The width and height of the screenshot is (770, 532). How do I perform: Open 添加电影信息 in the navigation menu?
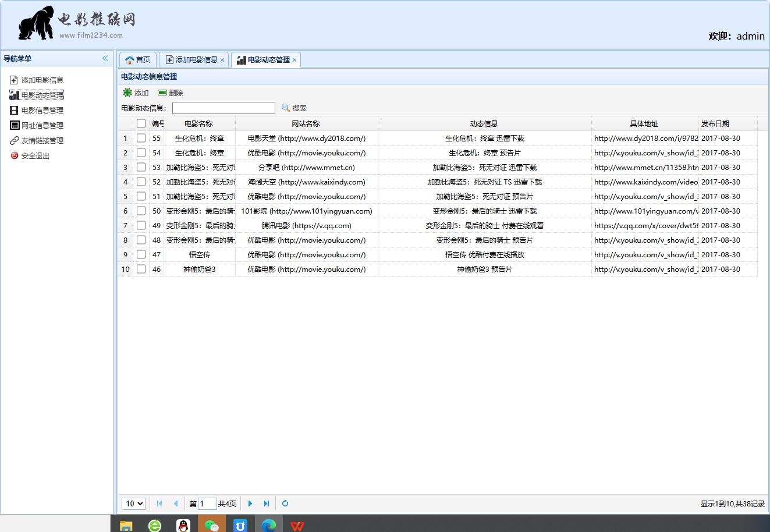click(x=37, y=80)
